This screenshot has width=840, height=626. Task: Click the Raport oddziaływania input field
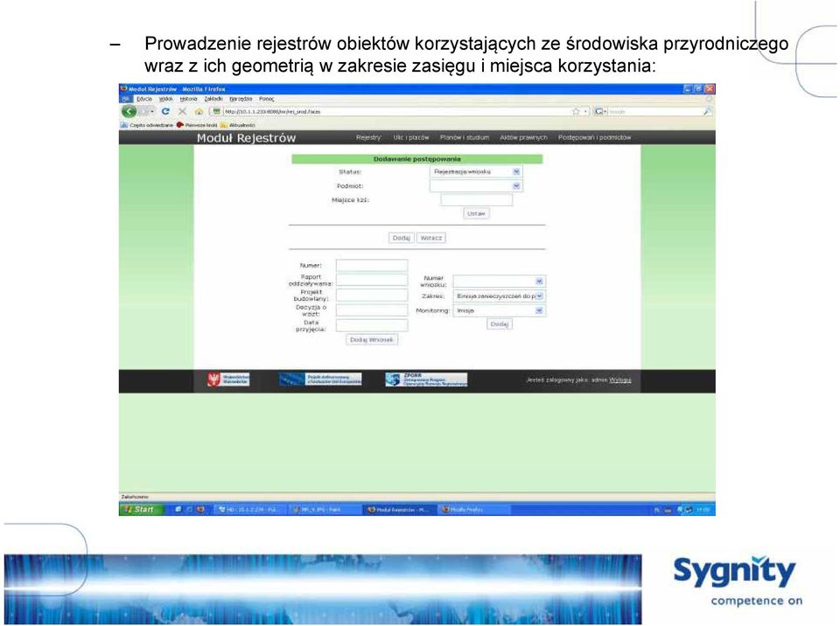[x=372, y=280]
